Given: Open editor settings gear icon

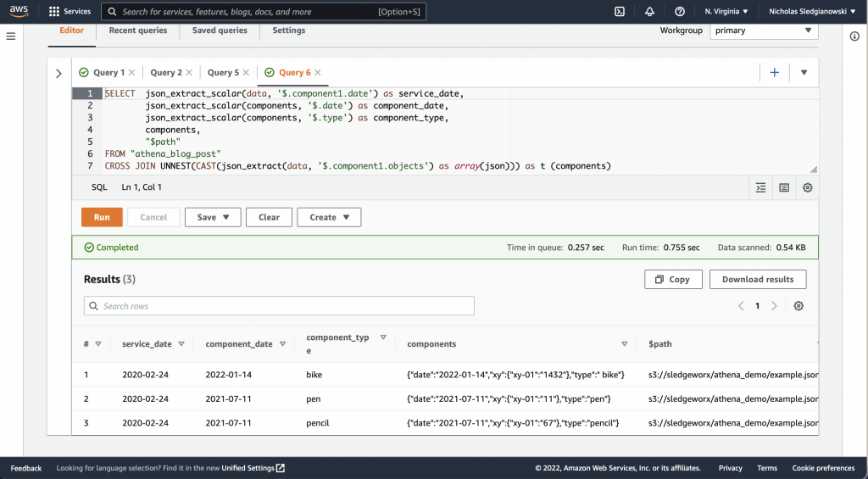Looking at the screenshot, I should point(808,187).
